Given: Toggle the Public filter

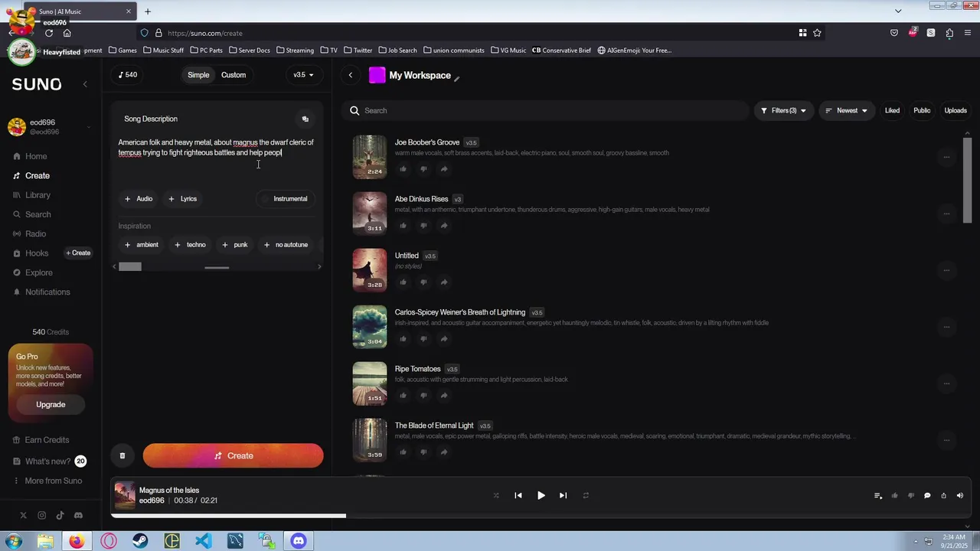Looking at the screenshot, I should point(922,111).
